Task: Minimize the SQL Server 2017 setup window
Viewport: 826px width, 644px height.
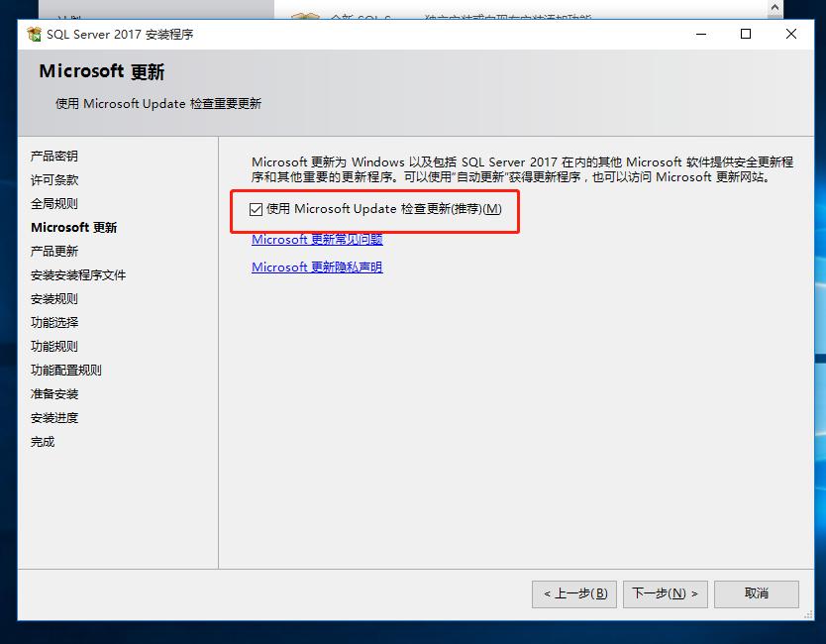Action: click(x=701, y=35)
